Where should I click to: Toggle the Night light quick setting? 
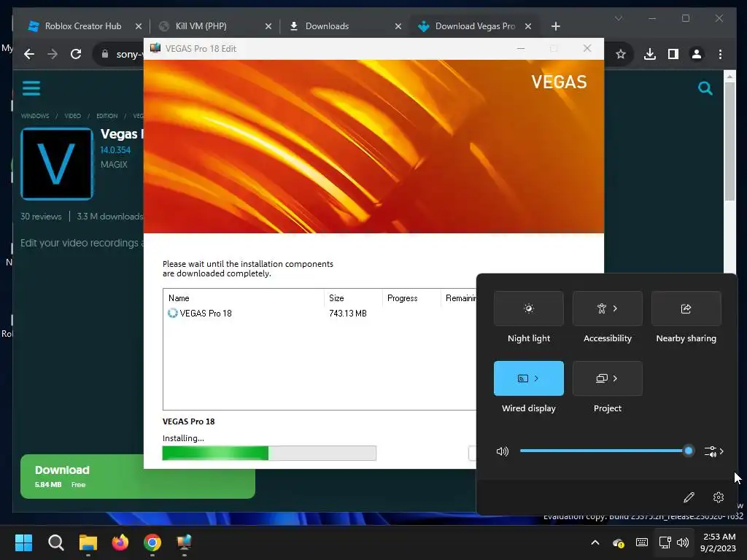pyautogui.click(x=528, y=308)
